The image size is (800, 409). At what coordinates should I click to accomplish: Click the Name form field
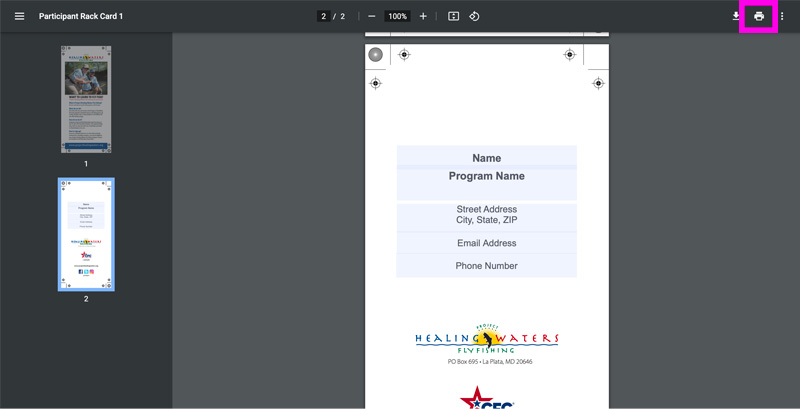(487, 157)
